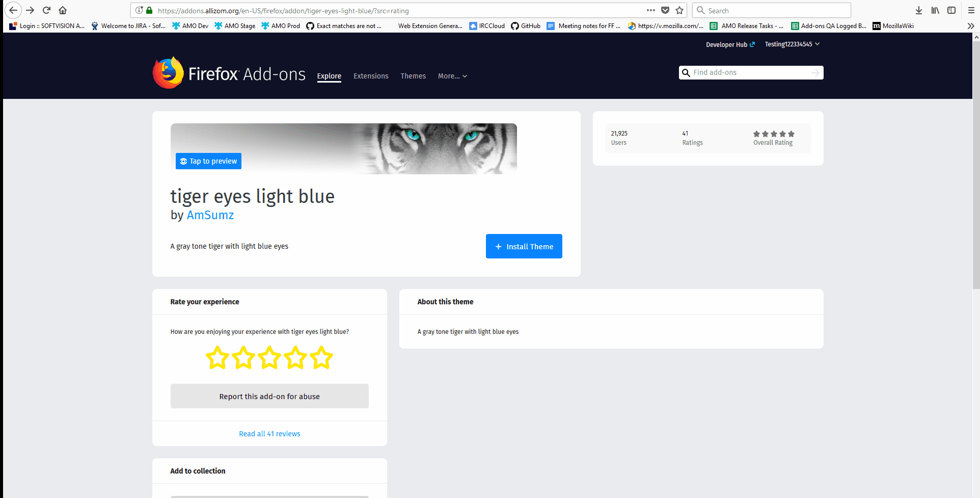Open the Web Extension Genera... bookmark
This screenshot has width=980, height=498.
430,26
